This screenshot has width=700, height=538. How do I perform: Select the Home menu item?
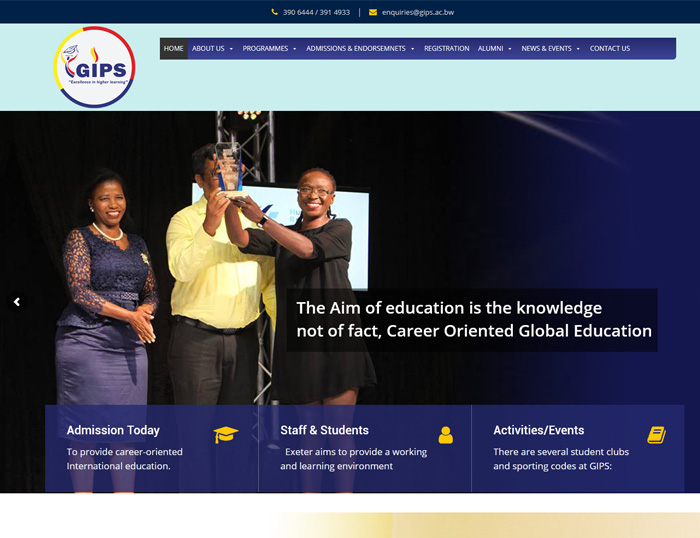pos(174,48)
